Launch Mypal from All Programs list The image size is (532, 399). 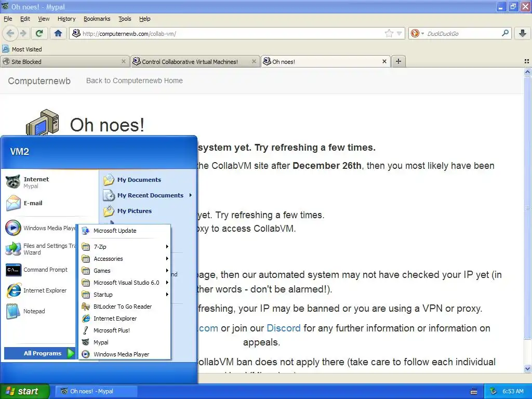click(125, 342)
